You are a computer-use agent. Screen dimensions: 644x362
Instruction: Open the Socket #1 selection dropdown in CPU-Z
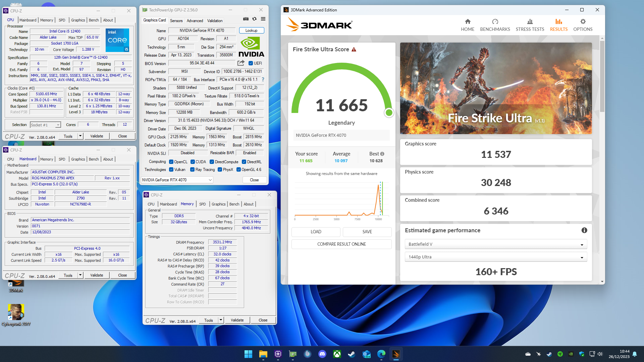[45, 125]
